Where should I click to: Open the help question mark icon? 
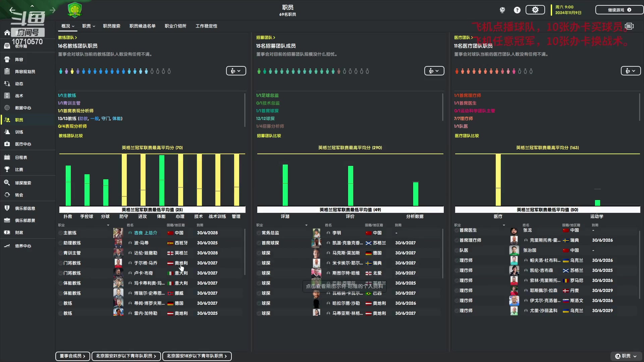(x=517, y=10)
